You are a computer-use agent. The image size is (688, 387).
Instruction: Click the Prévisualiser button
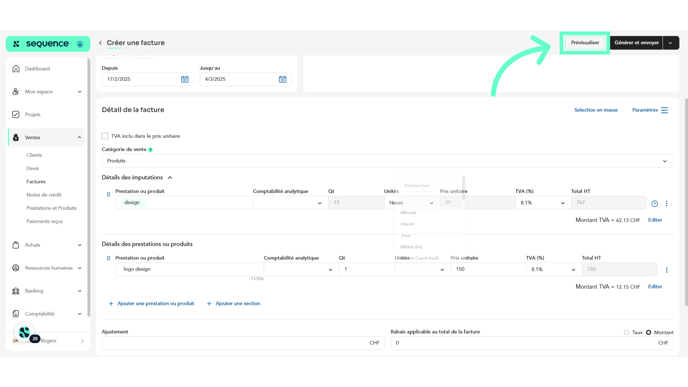pyautogui.click(x=585, y=43)
